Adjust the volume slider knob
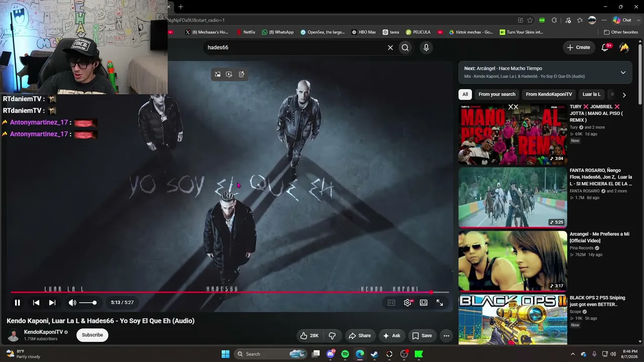 (94, 303)
